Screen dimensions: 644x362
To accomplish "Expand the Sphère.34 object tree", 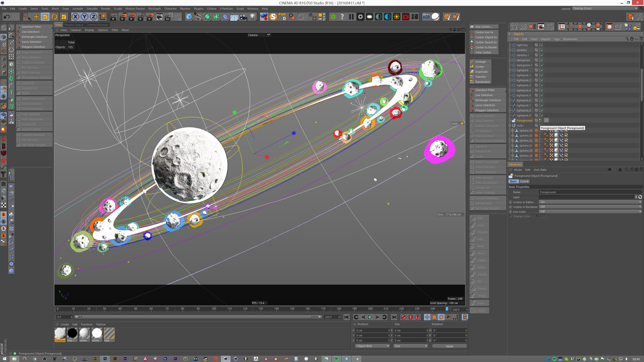I will (513, 131).
